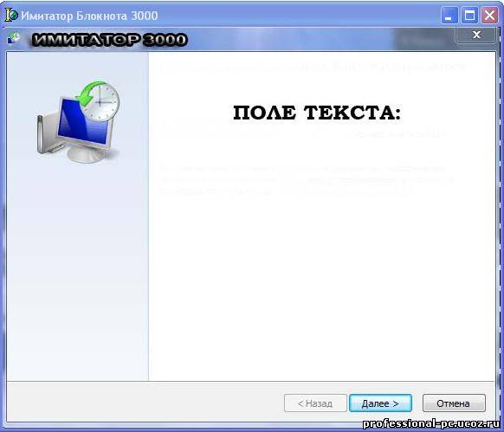
Task: Close the window with the red X
Action: coord(489,15)
